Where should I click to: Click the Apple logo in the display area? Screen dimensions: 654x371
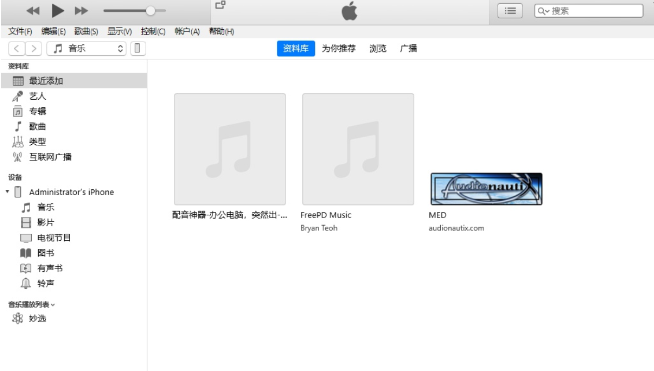click(350, 11)
